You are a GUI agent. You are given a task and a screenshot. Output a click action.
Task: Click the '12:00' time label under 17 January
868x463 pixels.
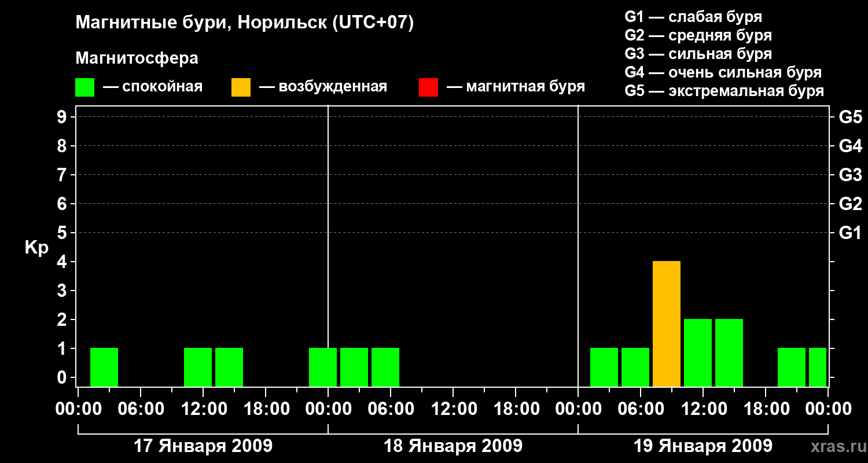click(203, 409)
